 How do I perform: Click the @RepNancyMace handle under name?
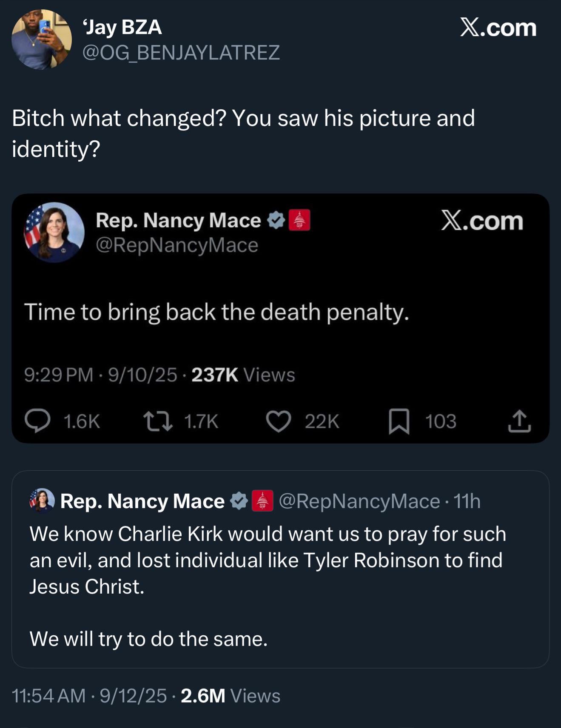coord(177,245)
